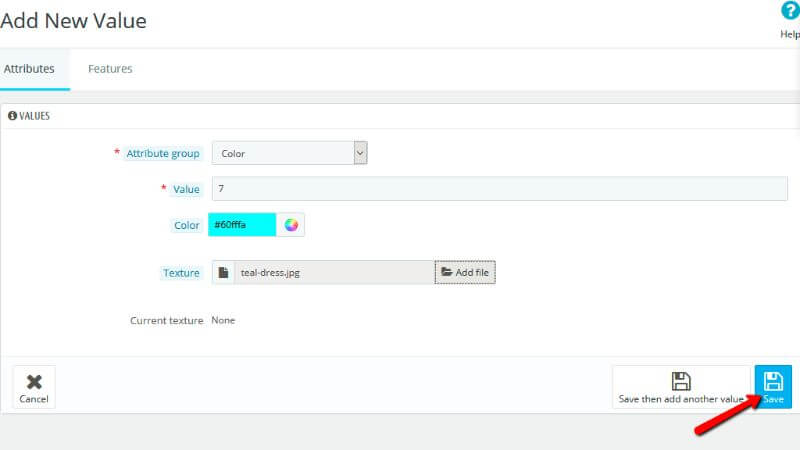Click the Add New Value heading
The image size is (800, 450).
tap(73, 21)
